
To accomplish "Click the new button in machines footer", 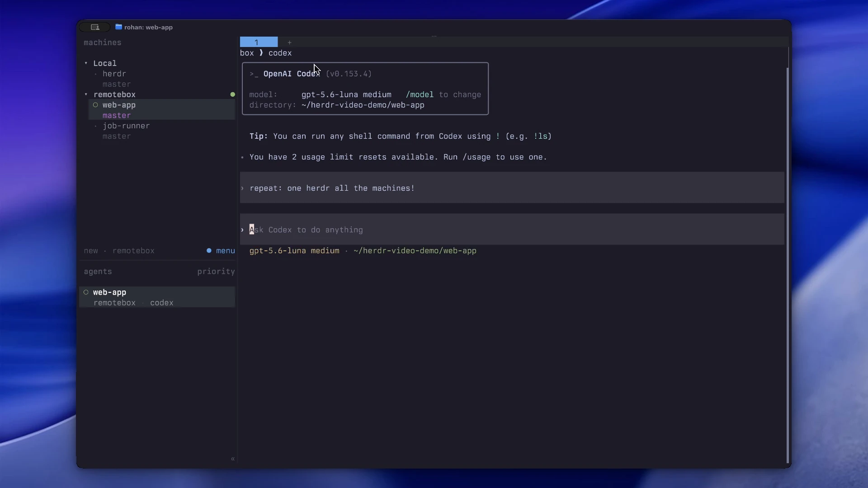I will [x=91, y=251].
